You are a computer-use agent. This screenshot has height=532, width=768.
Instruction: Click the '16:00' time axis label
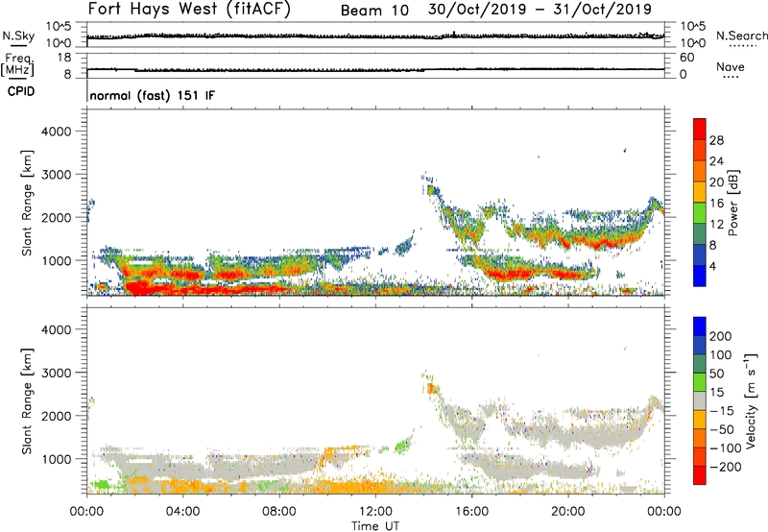(x=471, y=512)
